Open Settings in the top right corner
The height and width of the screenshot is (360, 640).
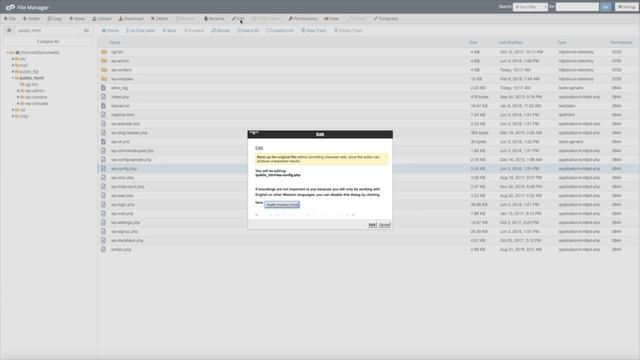click(x=627, y=7)
